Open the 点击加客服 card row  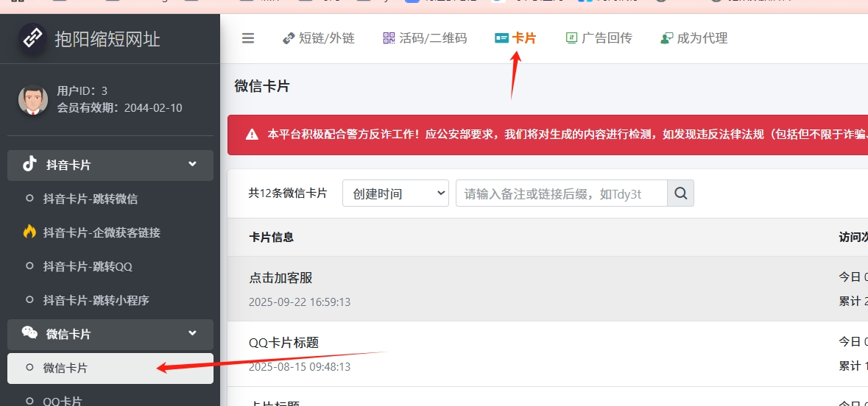[281, 278]
